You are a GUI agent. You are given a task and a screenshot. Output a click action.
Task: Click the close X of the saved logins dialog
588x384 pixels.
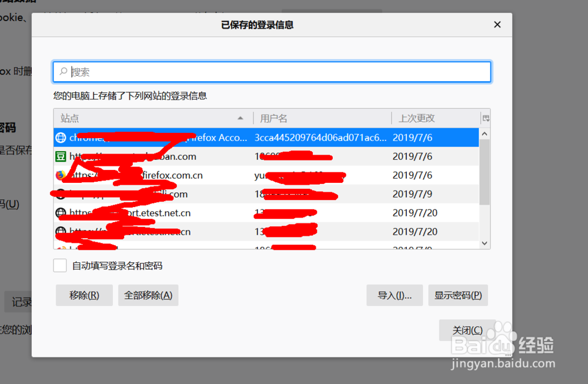tap(497, 25)
